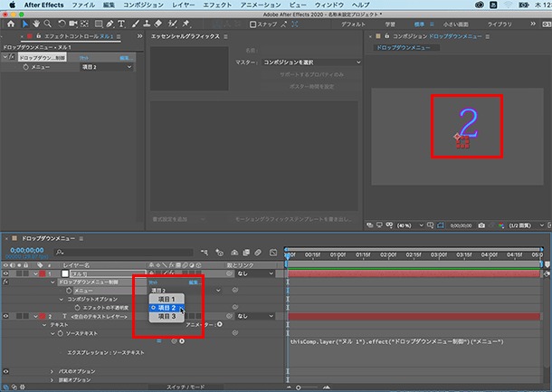Click the Motion Blur icon in timeline
552x392 pixels.
(258, 253)
